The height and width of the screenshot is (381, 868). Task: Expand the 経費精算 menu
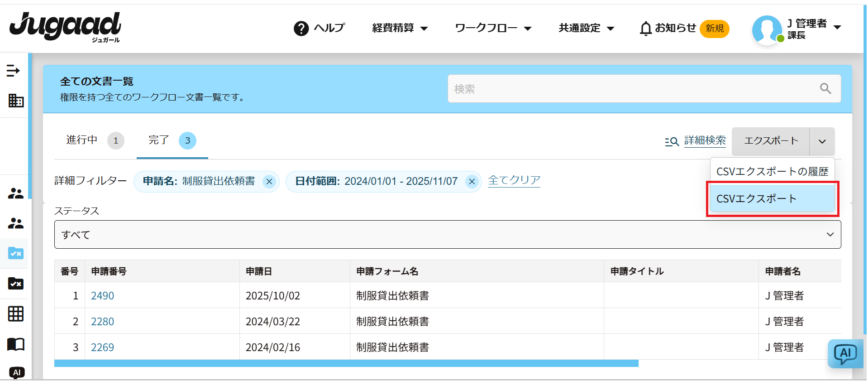(400, 28)
